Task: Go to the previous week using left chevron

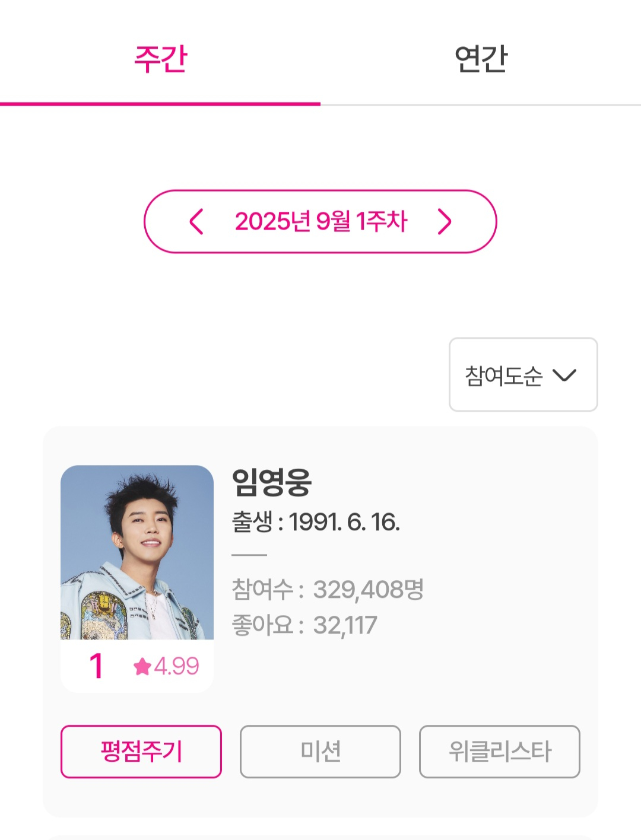Action: tap(196, 222)
